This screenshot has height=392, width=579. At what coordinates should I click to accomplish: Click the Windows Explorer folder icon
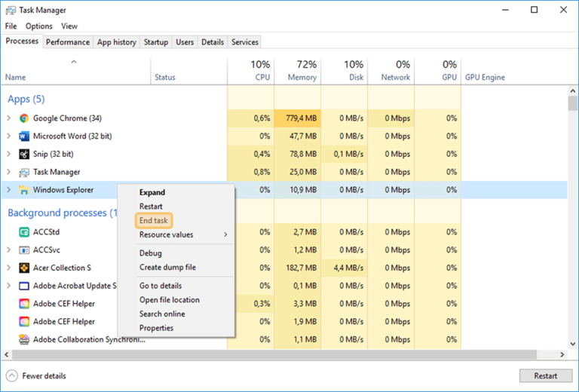[24, 190]
